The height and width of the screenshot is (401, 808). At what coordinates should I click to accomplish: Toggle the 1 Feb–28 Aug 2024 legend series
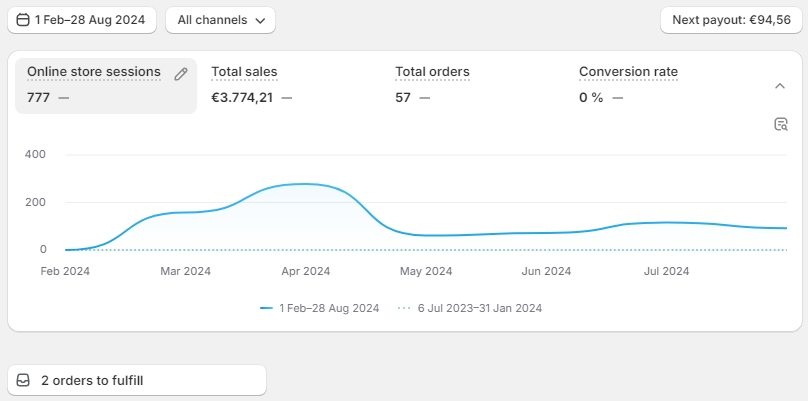[329, 308]
